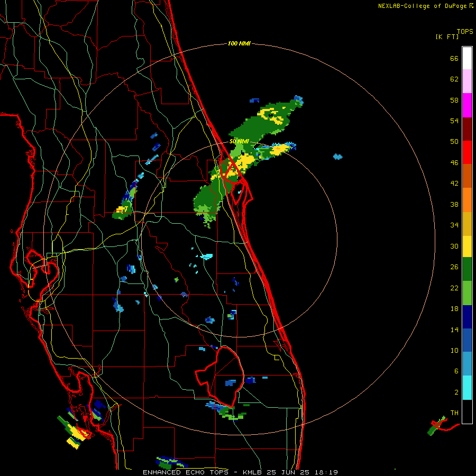This screenshot has width=476, height=476.
Task: Click the light blue swatch between 6 and 10
Action: [x=467, y=364]
